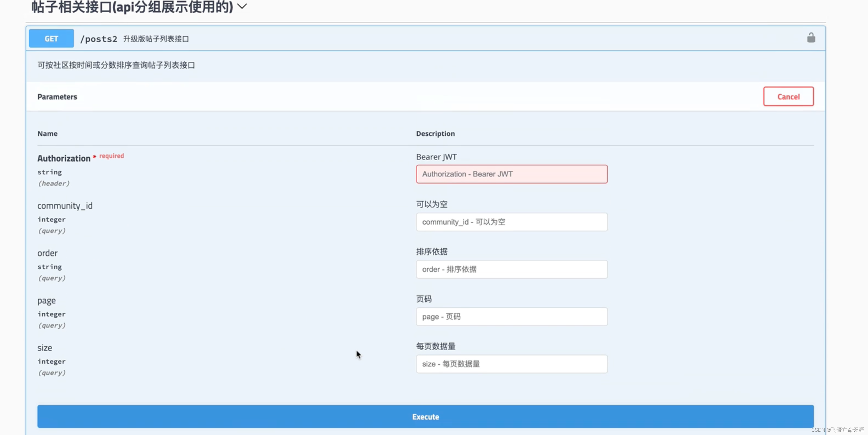Execute the /posts2 request
Viewport: 868px width, 435px height.
[x=425, y=416]
